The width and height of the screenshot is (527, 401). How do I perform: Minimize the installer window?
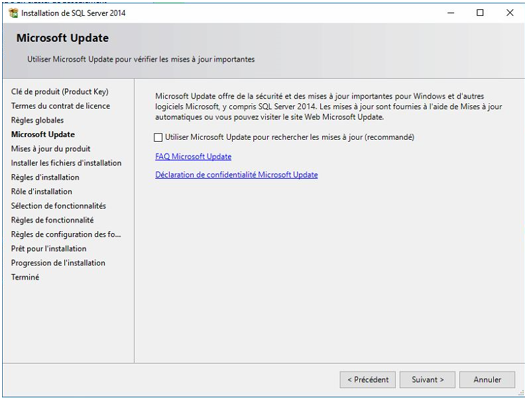451,13
